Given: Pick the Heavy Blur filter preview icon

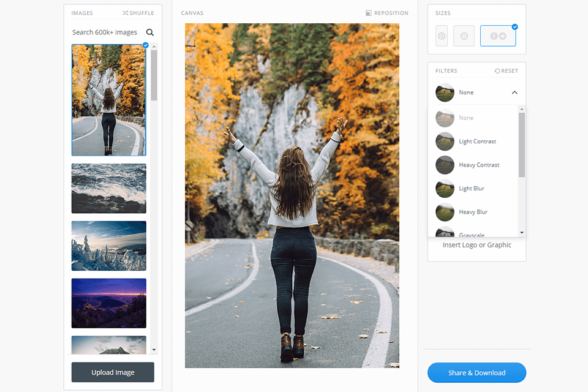Looking at the screenshot, I should tap(445, 212).
